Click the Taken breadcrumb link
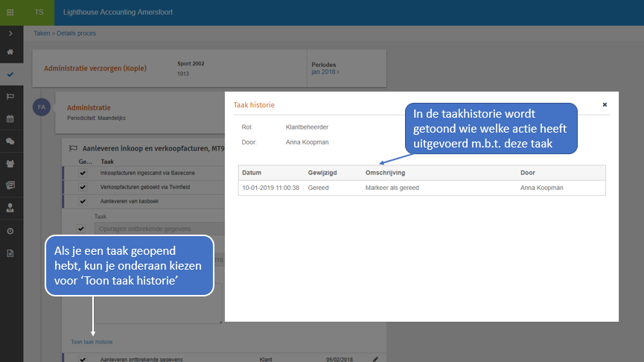Viewport: 644px width, 362px height. click(42, 34)
